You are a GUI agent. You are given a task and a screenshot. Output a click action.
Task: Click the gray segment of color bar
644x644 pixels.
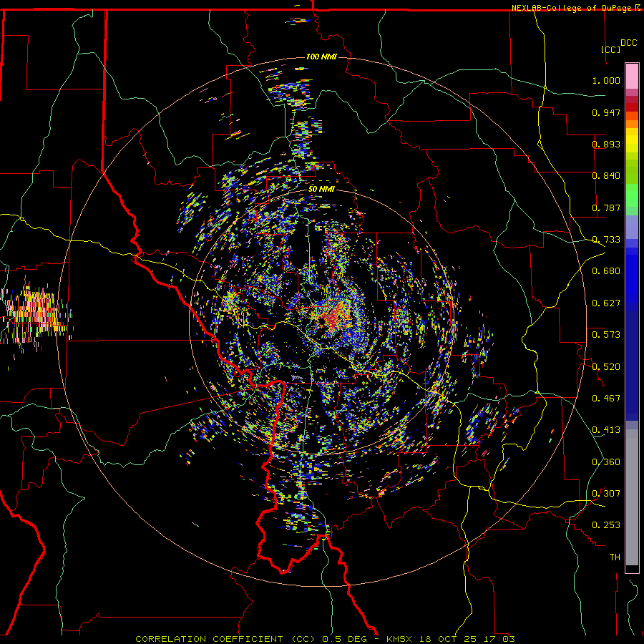pos(632,497)
